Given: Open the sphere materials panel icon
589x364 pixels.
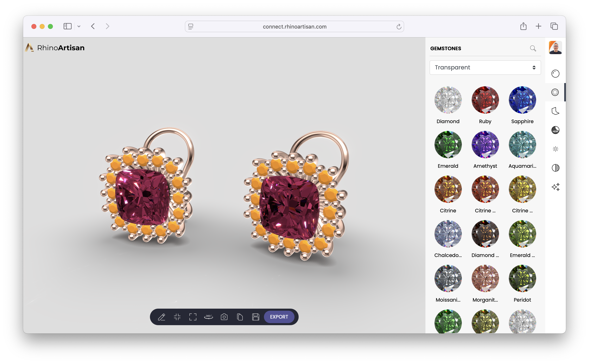Looking at the screenshot, I should pos(555,73).
